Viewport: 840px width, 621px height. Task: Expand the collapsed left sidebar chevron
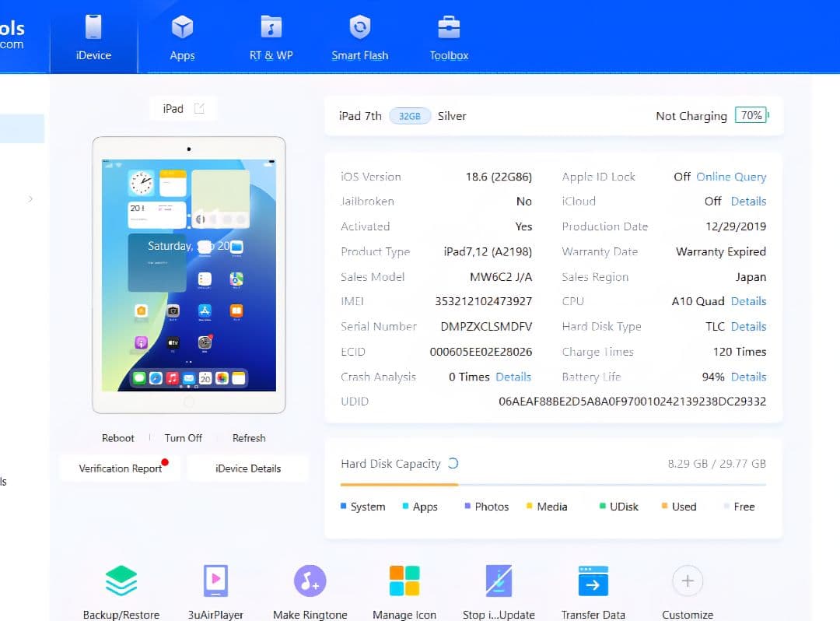coord(30,198)
